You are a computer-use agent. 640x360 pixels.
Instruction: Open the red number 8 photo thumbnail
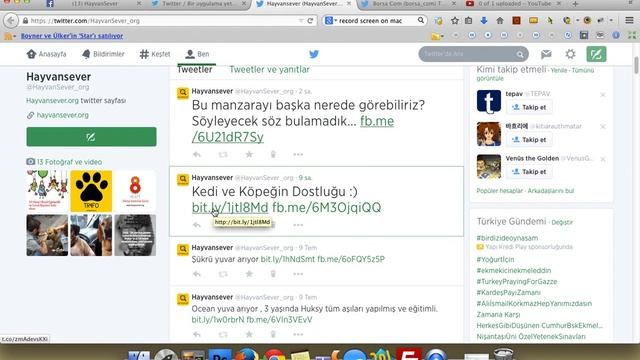[135, 191]
